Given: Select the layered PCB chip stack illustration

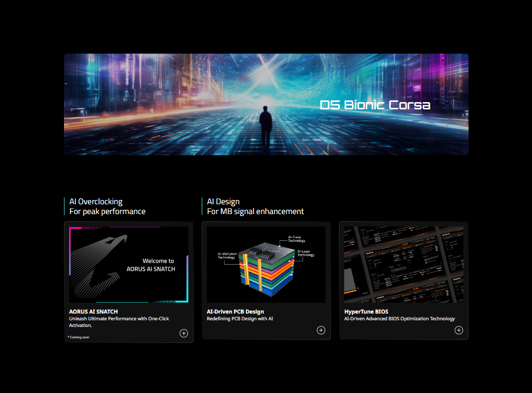Looking at the screenshot, I should [x=265, y=271].
